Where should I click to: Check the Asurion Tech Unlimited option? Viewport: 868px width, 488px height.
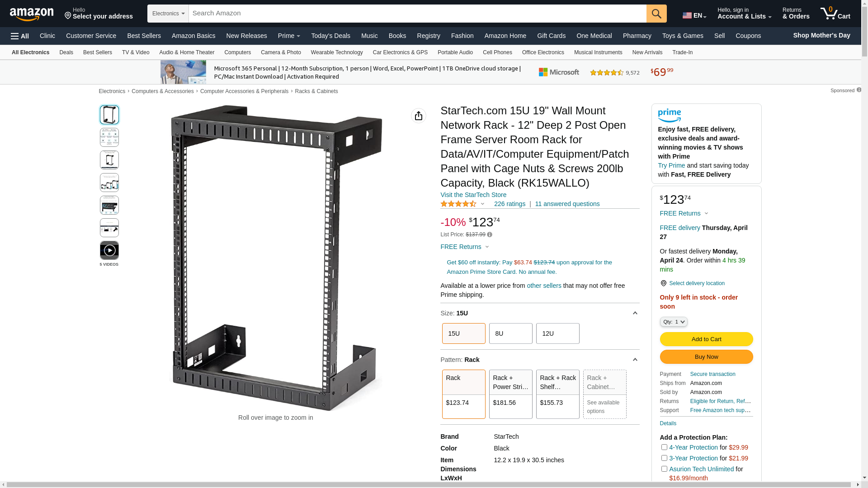coord(664,469)
